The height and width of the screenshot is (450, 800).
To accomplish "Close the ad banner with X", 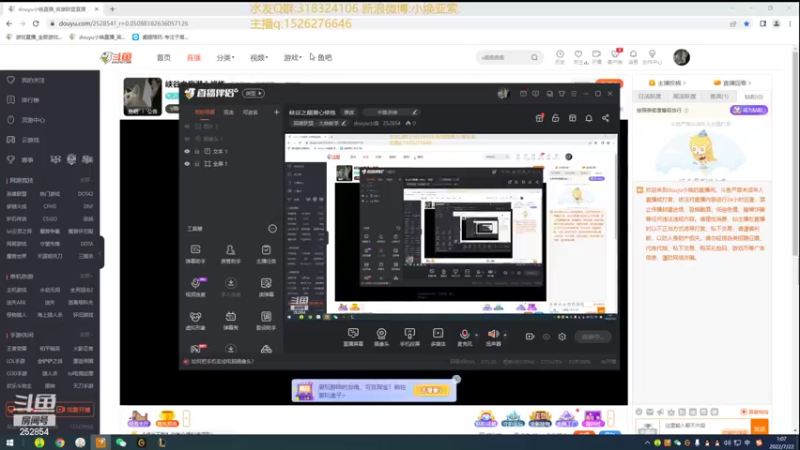I will (x=457, y=379).
